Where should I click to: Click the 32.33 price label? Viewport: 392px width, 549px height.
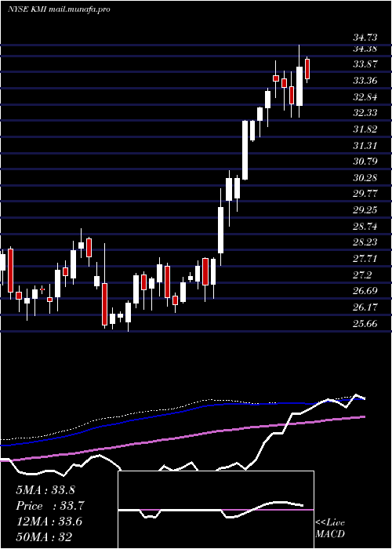pos(365,113)
